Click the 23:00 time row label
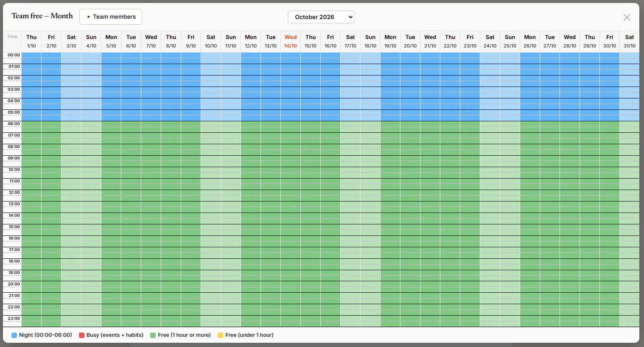Image resolution: width=644 pixels, height=347 pixels. coord(14,319)
